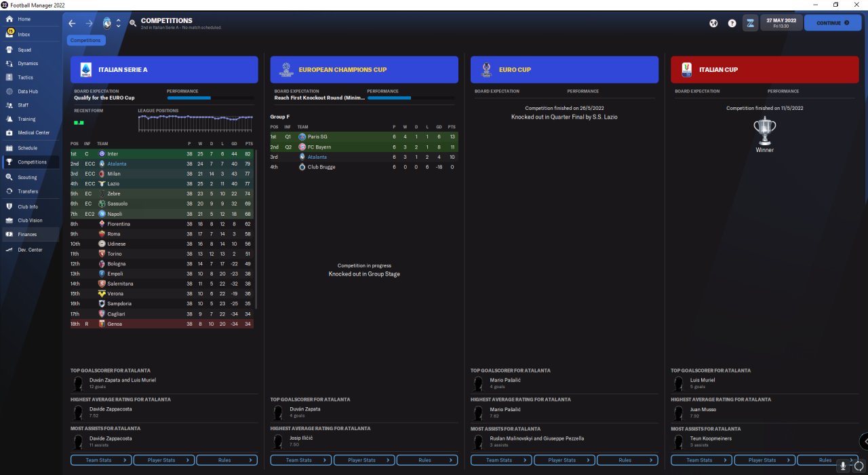Open Juan Musso player profile
Viewport: 868px width, 475px height.
tap(703, 409)
